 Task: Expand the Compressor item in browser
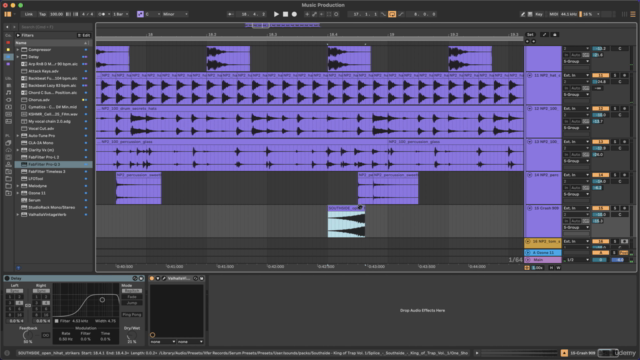point(18,50)
